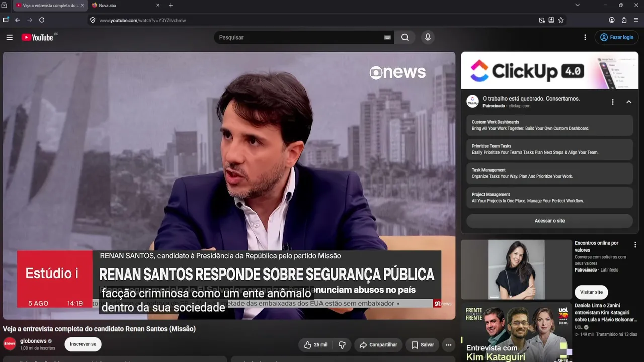Open the sidebar toggle icon left of back

[x=6, y=20]
